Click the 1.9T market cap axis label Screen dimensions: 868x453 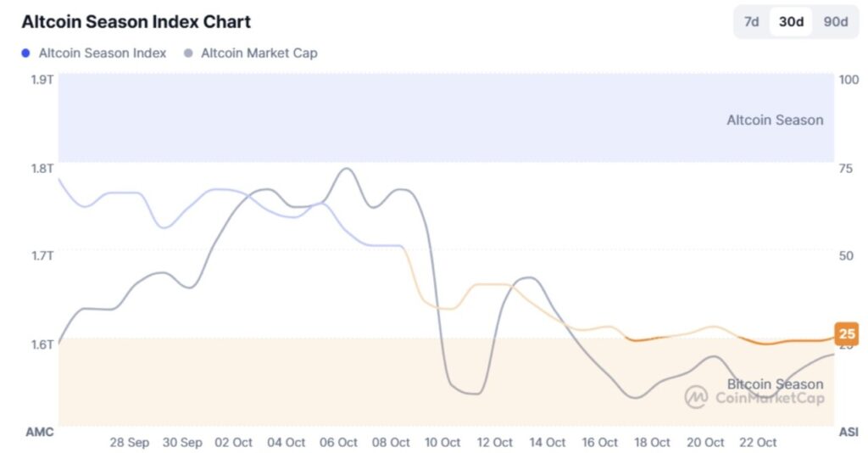pos(42,80)
